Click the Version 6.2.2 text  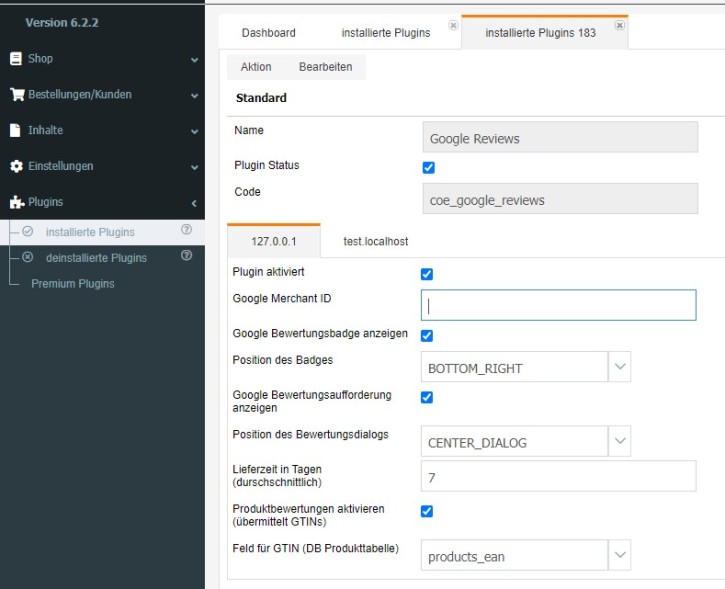62,23
